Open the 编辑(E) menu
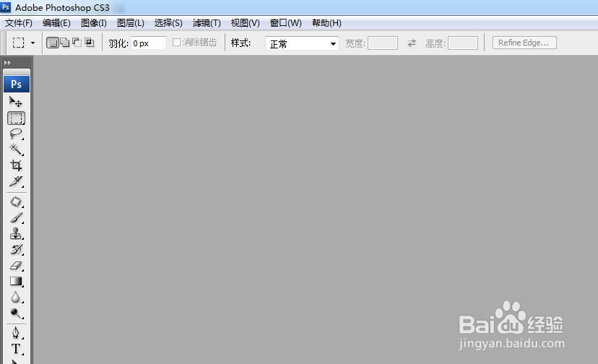The width and height of the screenshot is (598, 364). tap(56, 23)
